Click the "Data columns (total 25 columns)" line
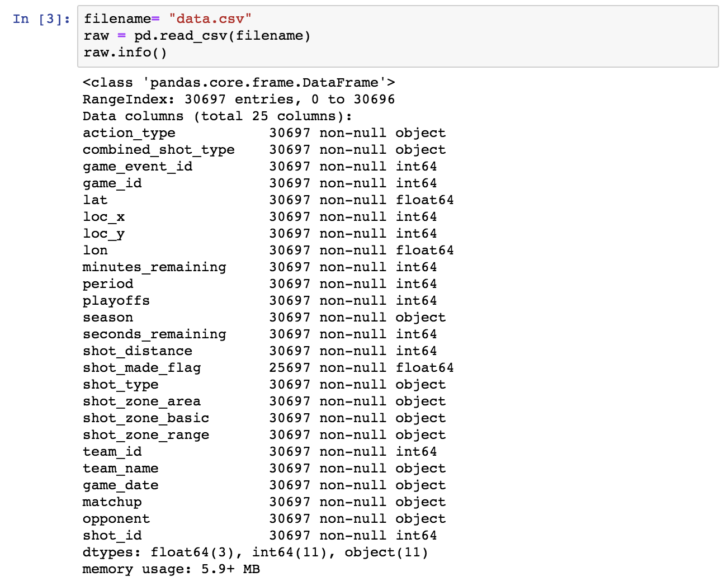 coord(218,116)
